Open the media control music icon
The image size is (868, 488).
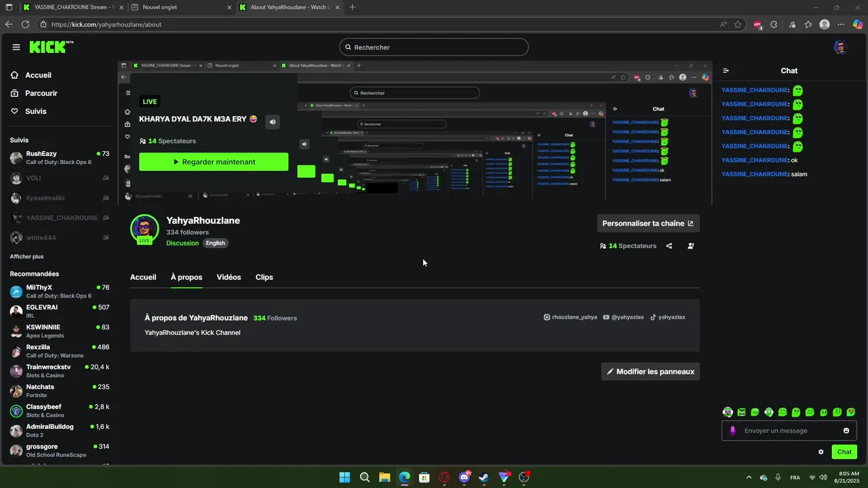click(x=792, y=24)
